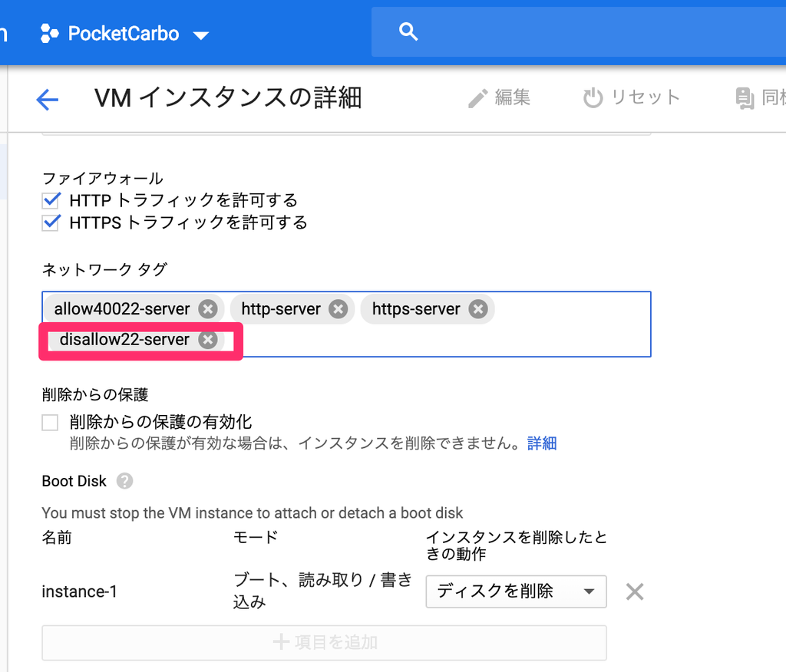Click the 項目を追加 button

click(325, 642)
